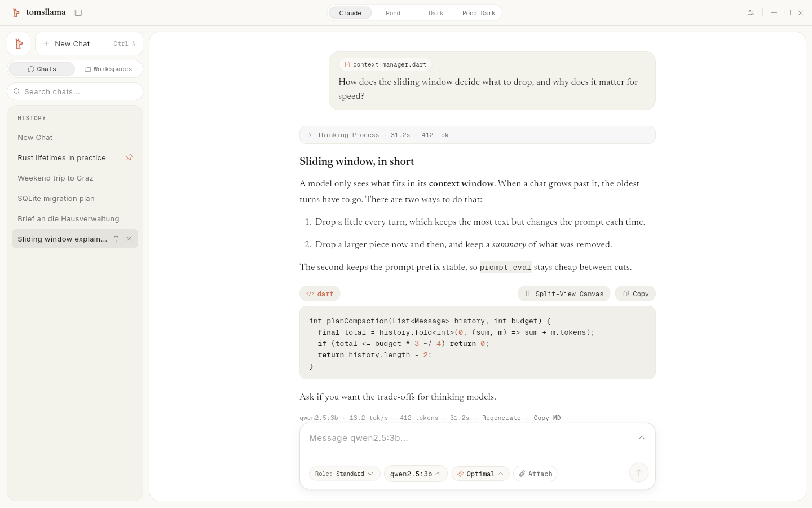Click the '13.2 tok/s' stat

[369, 418]
